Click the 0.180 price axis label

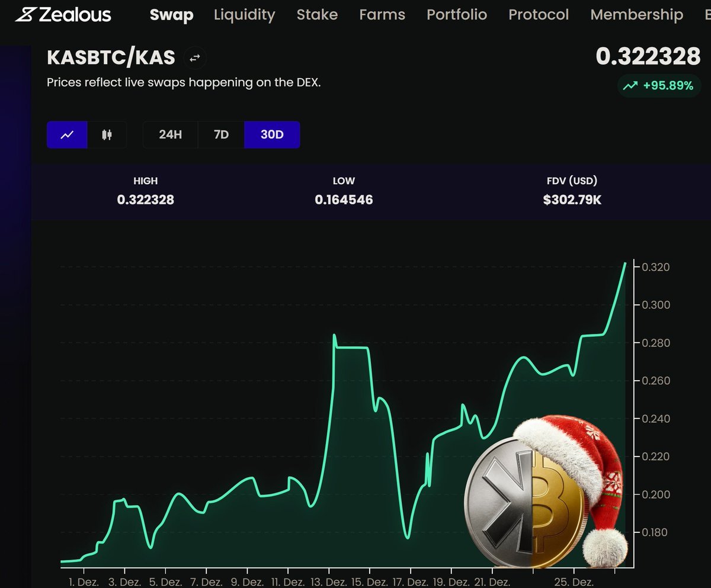tap(656, 532)
